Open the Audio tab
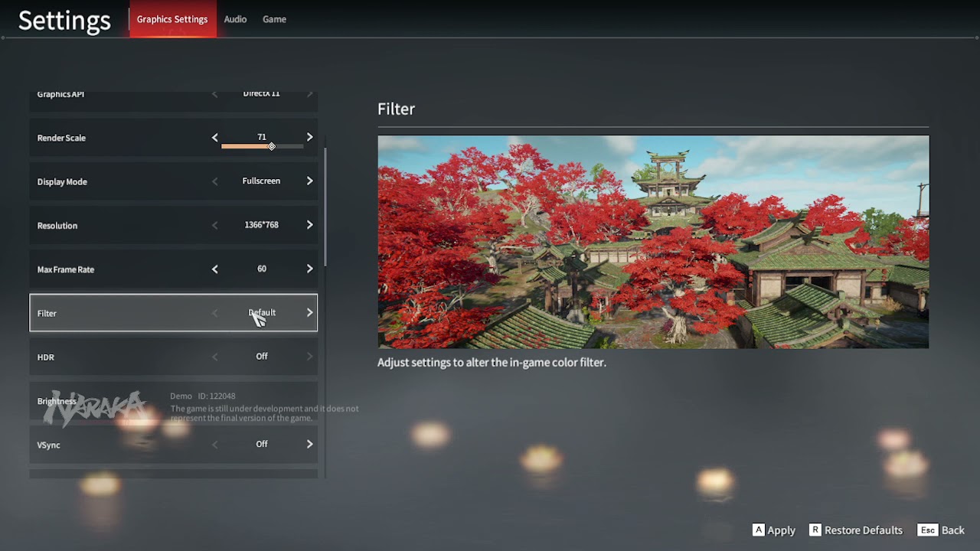The image size is (980, 551). pyautogui.click(x=235, y=19)
